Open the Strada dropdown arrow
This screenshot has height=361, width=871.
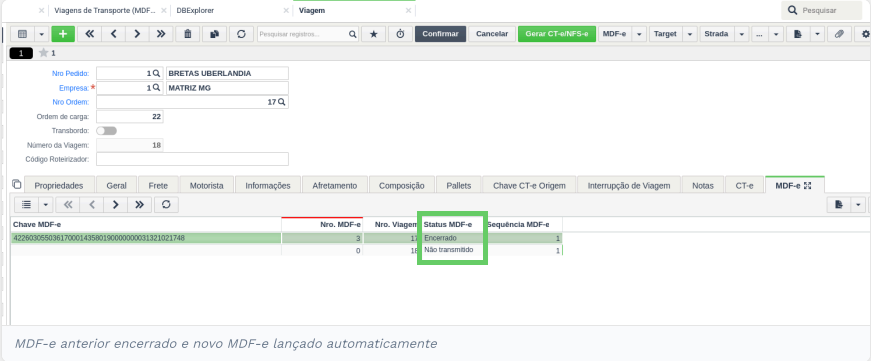click(x=742, y=34)
